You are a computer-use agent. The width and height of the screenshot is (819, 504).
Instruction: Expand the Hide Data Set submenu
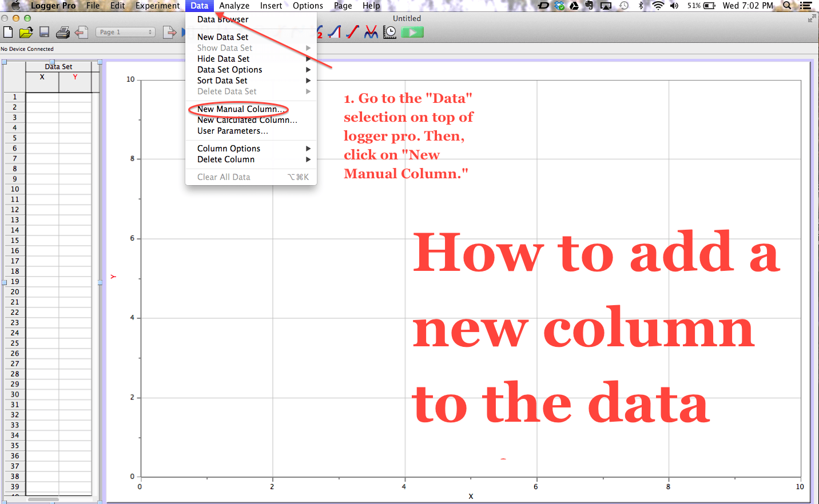click(x=251, y=59)
